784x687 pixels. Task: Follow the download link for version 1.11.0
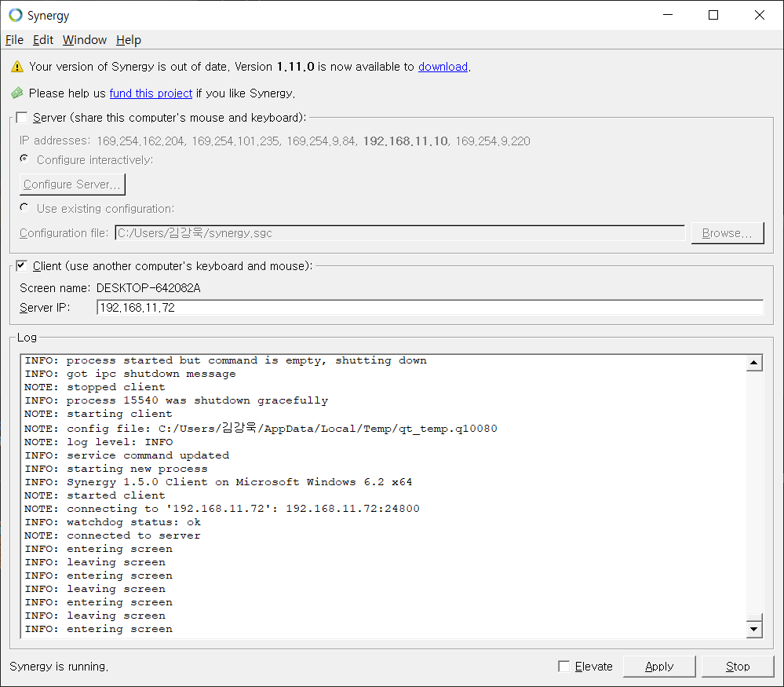443,67
